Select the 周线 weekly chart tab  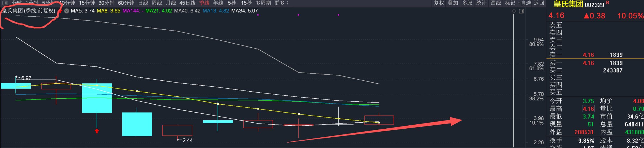(x=157, y=3)
